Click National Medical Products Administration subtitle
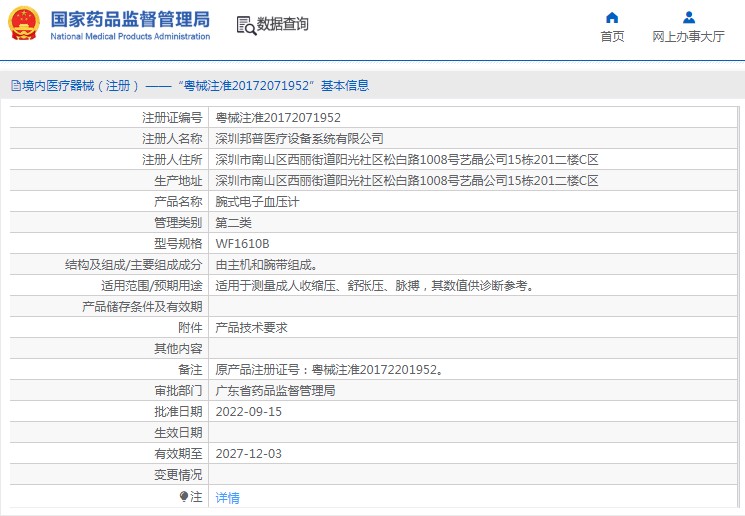745x516 pixels. pos(130,37)
